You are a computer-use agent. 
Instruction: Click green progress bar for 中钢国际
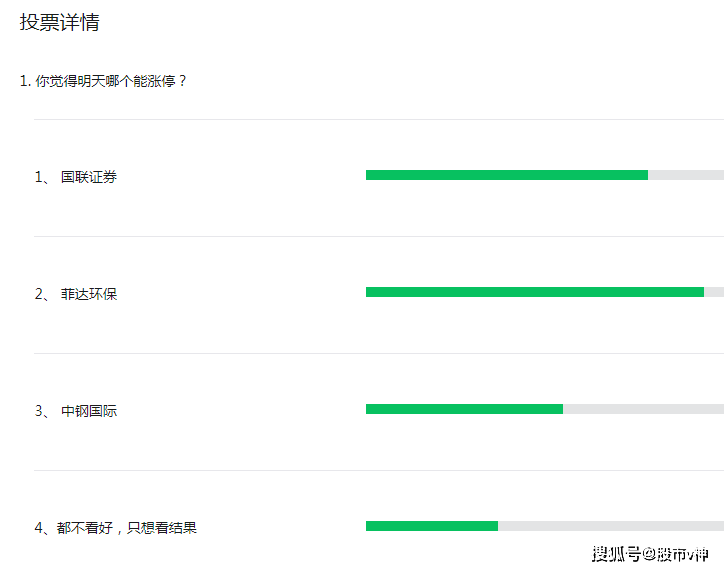(x=465, y=409)
